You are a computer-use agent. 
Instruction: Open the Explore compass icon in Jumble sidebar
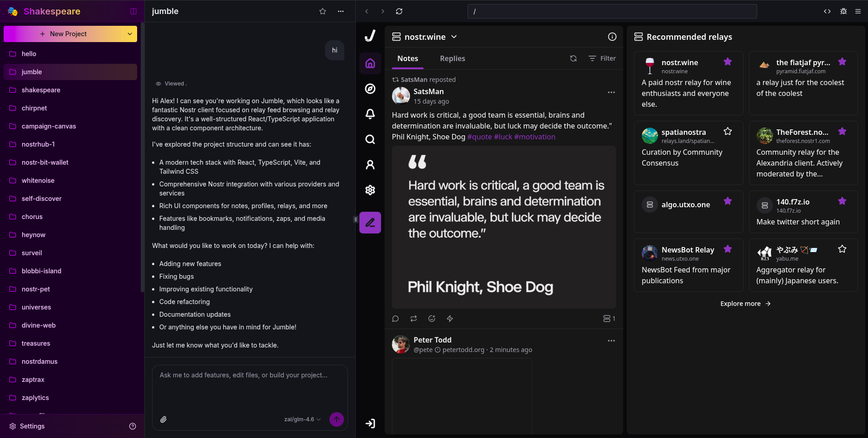pyautogui.click(x=370, y=89)
